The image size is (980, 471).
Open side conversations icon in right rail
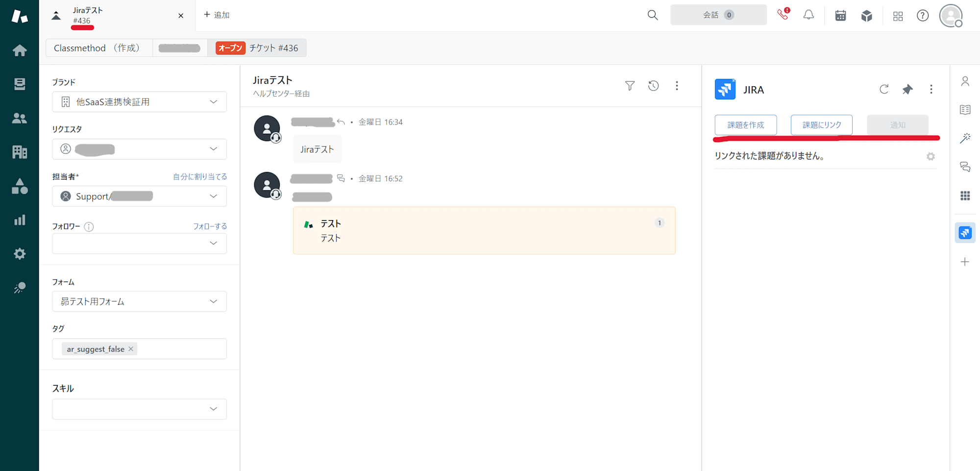(965, 167)
